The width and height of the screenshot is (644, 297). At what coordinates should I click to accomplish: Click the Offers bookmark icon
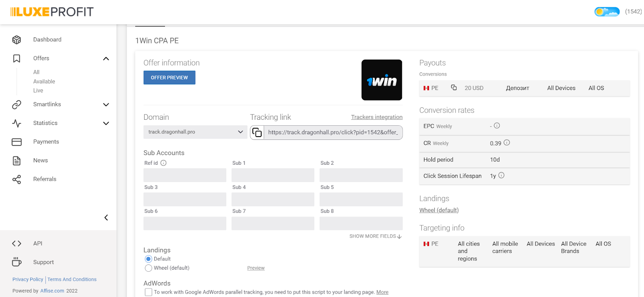(17, 58)
